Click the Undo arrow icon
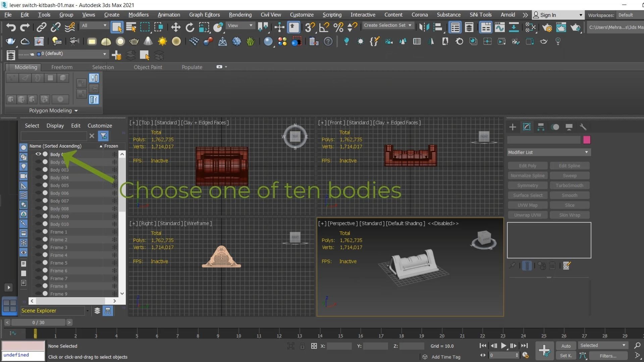Image resolution: width=644 pixels, height=362 pixels. tap(11, 27)
